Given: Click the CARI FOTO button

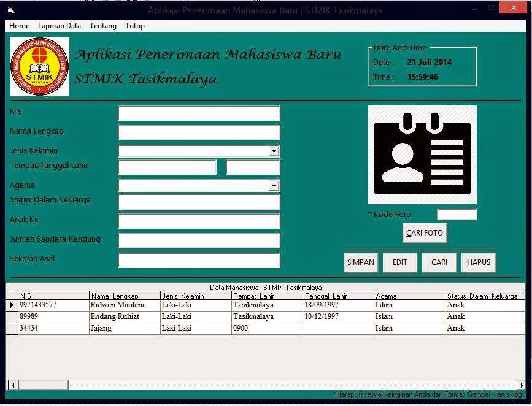Looking at the screenshot, I should 425,233.
